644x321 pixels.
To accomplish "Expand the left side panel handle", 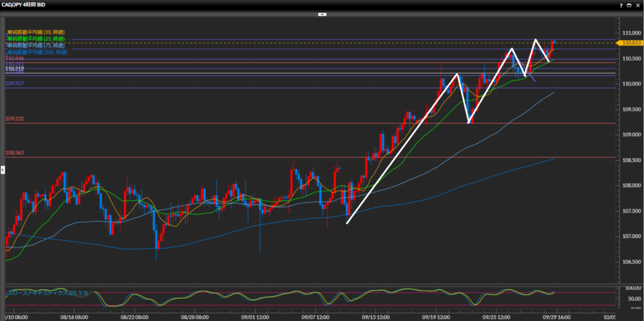I will click(2, 168).
